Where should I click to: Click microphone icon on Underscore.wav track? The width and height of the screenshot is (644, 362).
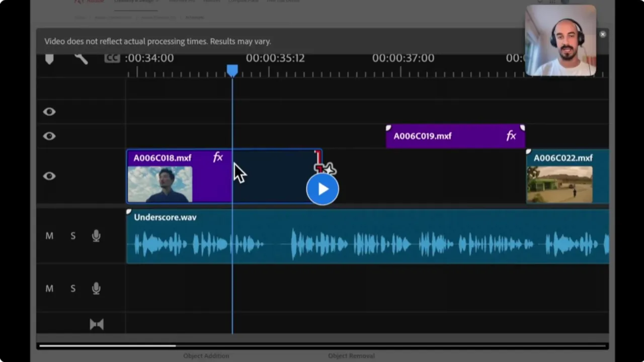click(x=96, y=236)
